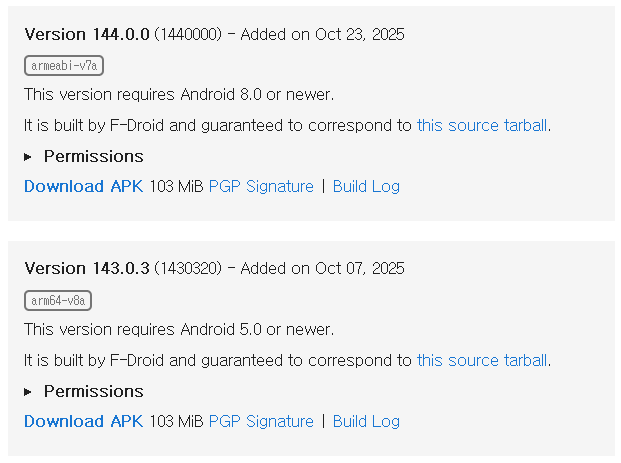
Task: Download APK for version 143.0.3
Action: [84, 421]
